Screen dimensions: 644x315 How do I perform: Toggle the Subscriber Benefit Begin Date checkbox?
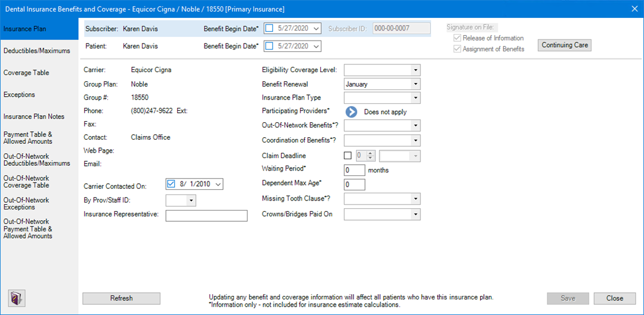[270, 28]
